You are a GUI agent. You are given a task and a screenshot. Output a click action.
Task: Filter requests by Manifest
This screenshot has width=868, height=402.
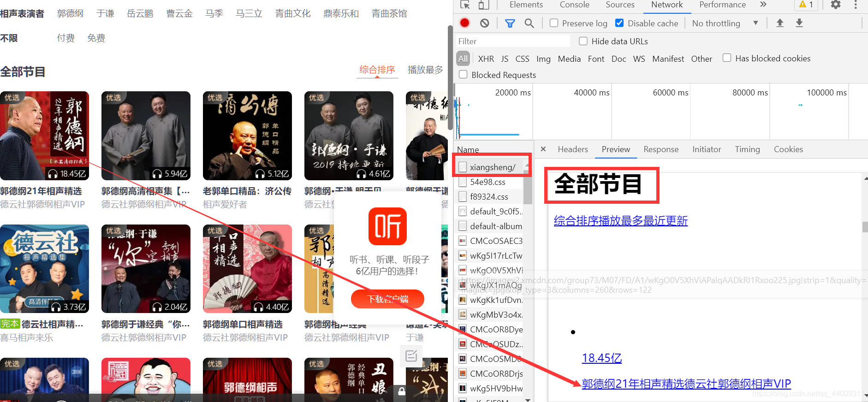click(668, 59)
